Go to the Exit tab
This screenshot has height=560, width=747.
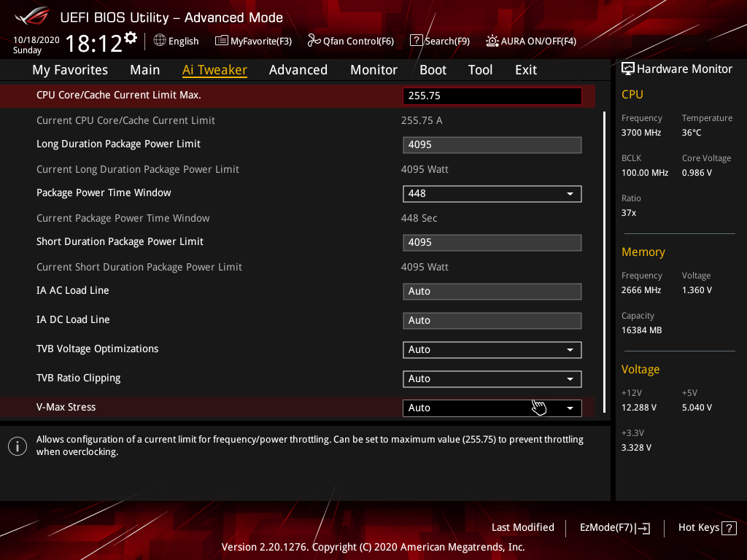[x=526, y=70]
